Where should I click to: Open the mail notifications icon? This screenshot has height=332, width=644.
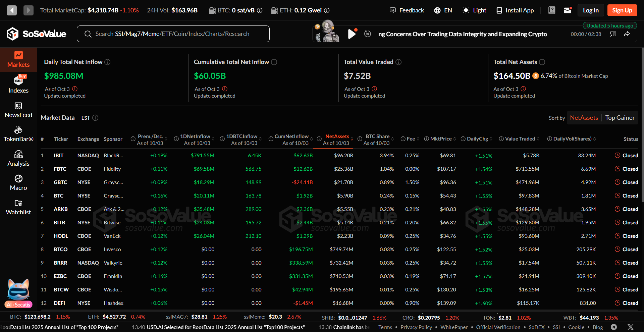pyautogui.click(x=568, y=10)
